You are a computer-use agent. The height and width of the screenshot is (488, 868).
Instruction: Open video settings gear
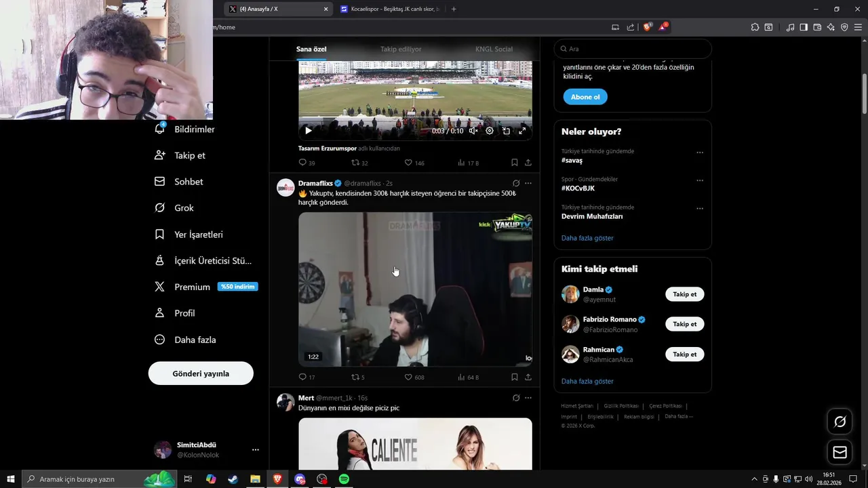point(490,131)
